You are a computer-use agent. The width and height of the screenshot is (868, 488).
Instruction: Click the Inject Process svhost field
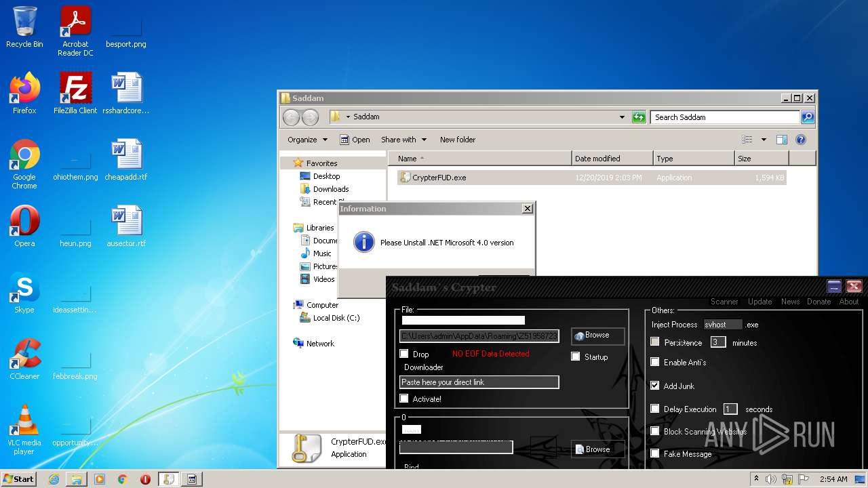[x=723, y=325]
